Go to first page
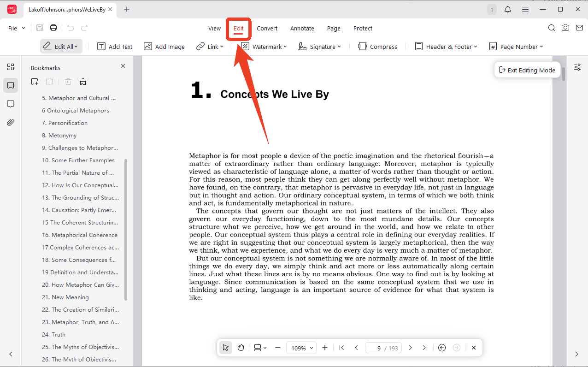The image size is (588, 367). pyautogui.click(x=341, y=348)
